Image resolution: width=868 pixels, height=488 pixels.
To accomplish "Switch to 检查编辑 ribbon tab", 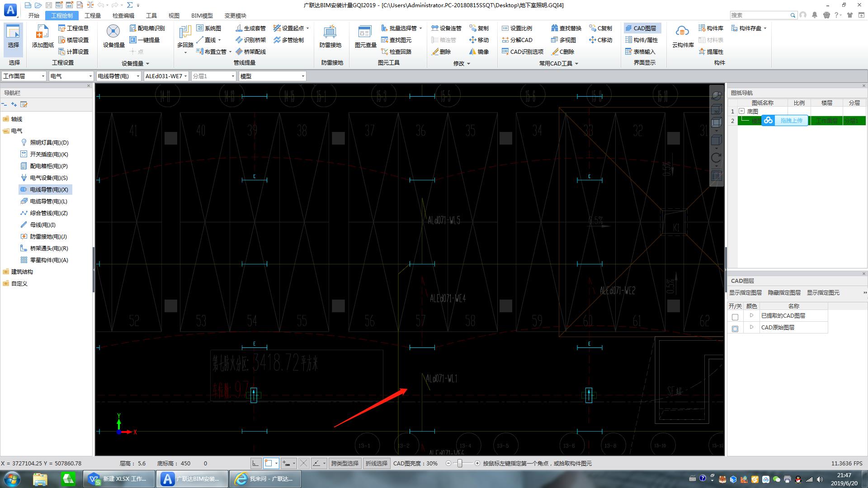I will tap(123, 15).
